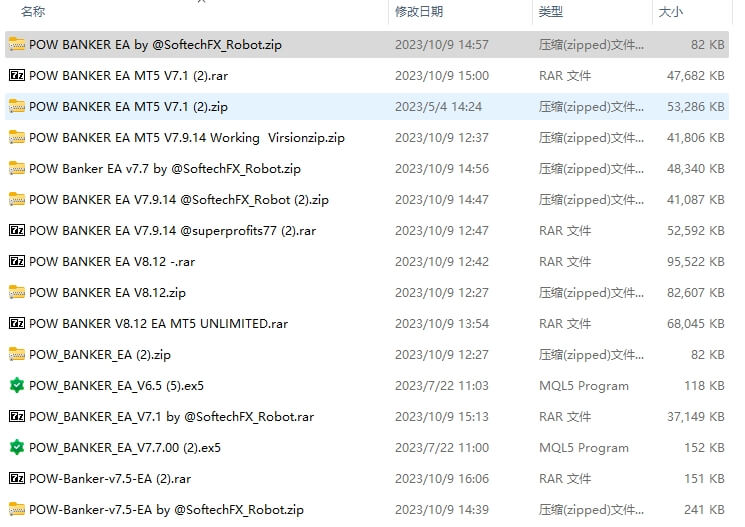Click zip icon of POW Banker EA v7.7 file
The width and height of the screenshot is (745, 527).
17,168
